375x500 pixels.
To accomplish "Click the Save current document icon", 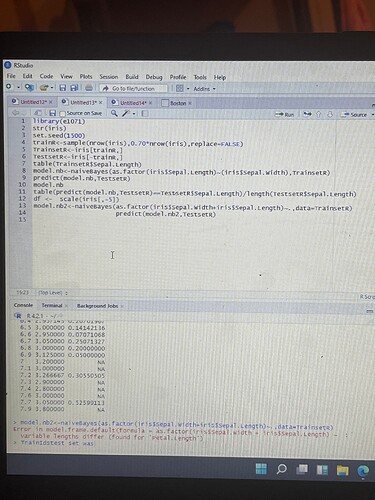I will click(63, 88).
